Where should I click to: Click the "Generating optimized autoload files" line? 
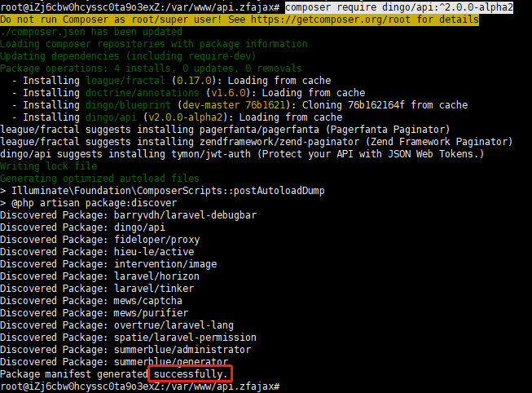pyautogui.click(x=99, y=179)
